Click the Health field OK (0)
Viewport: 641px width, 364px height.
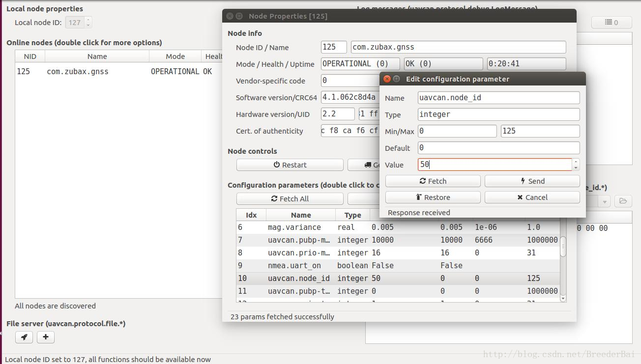pos(443,63)
